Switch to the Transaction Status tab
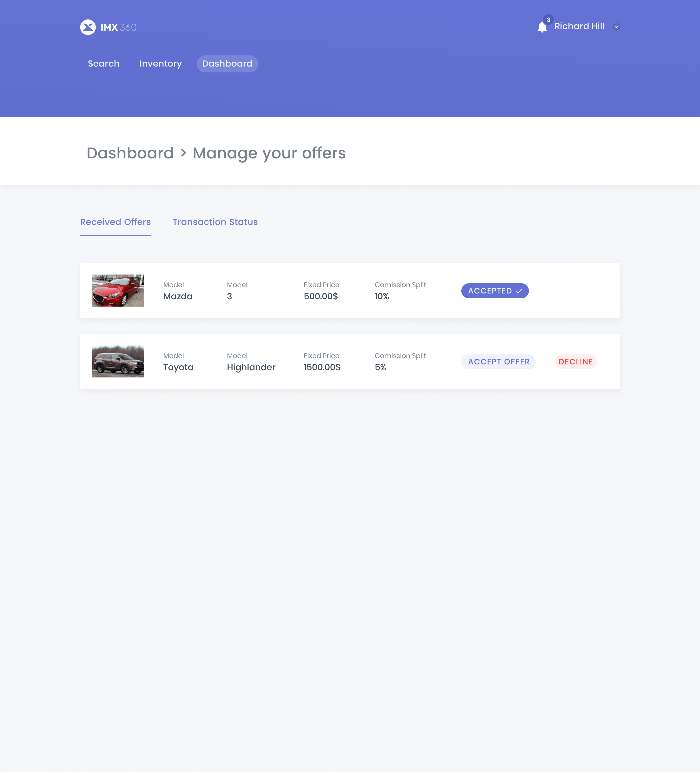This screenshot has height=775, width=700. pyautogui.click(x=215, y=222)
